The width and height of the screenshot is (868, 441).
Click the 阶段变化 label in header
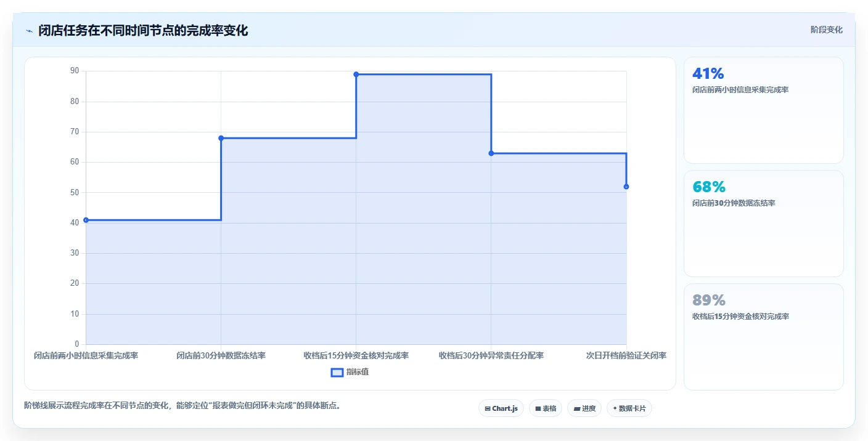(827, 30)
